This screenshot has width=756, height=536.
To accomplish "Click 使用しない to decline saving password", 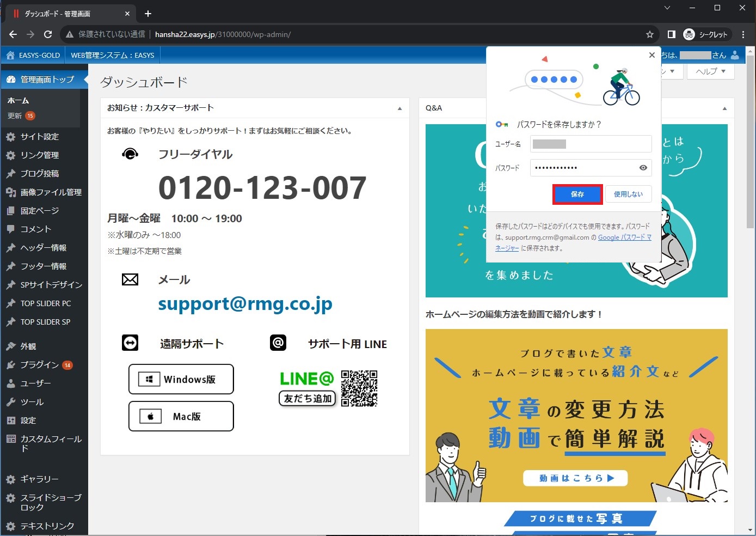I will [628, 194].
